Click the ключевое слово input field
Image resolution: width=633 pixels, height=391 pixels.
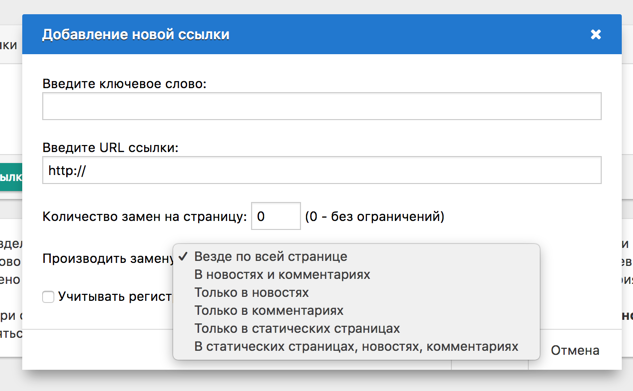coord(322,106)
